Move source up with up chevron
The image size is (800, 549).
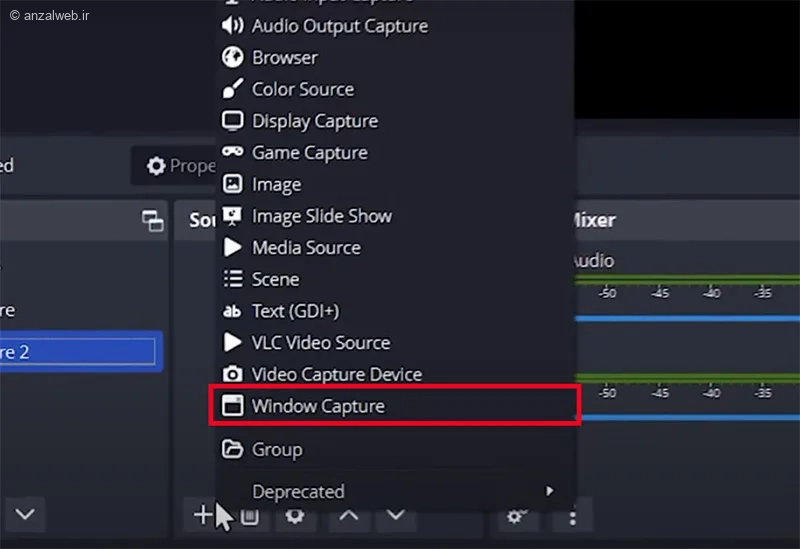347,515
